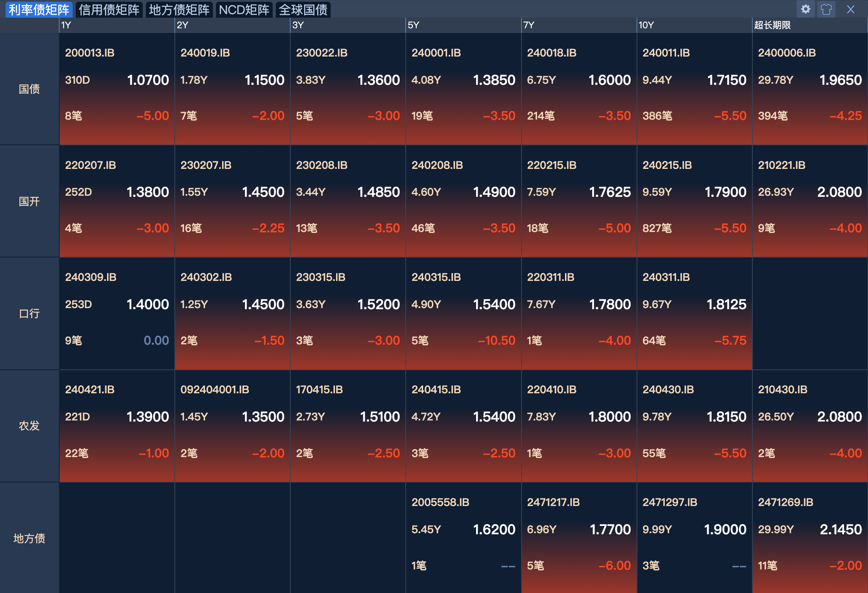Click the 地方债 row header
Screen dimensions: 868x593
29,538
